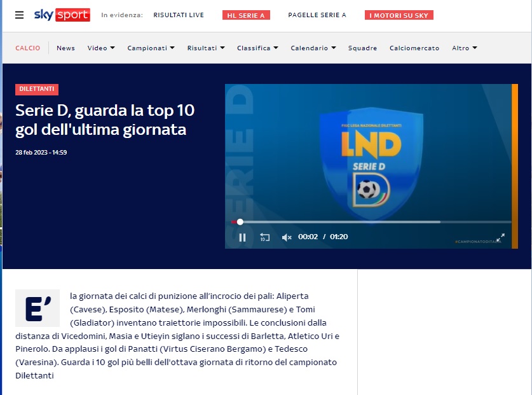
Task: Open the Calciomercato section
Action: point(414,48)
